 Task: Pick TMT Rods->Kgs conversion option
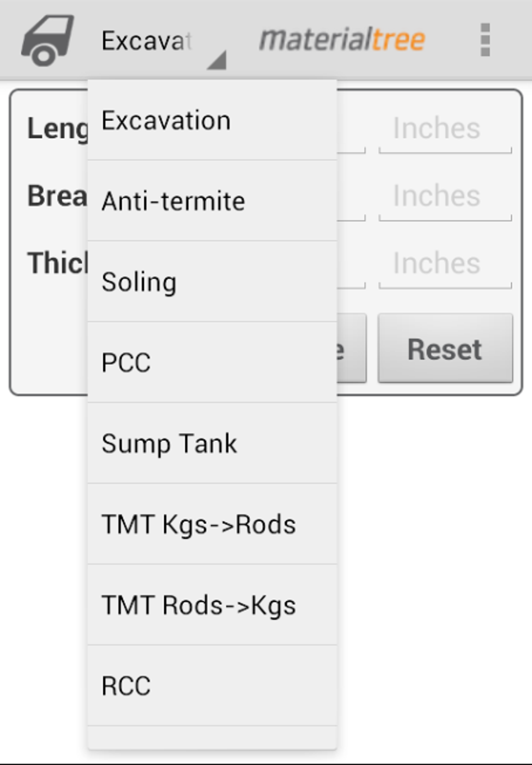(200, 605)
